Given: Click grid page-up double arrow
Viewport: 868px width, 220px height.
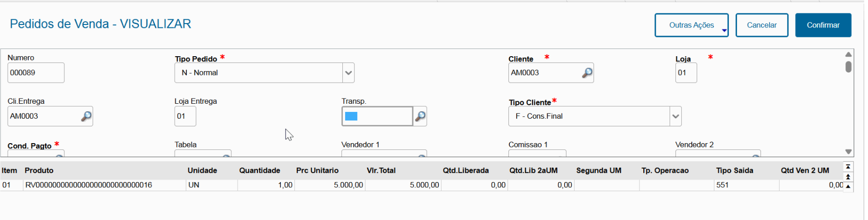Looking at the screenshot, I should pos(848,177).
